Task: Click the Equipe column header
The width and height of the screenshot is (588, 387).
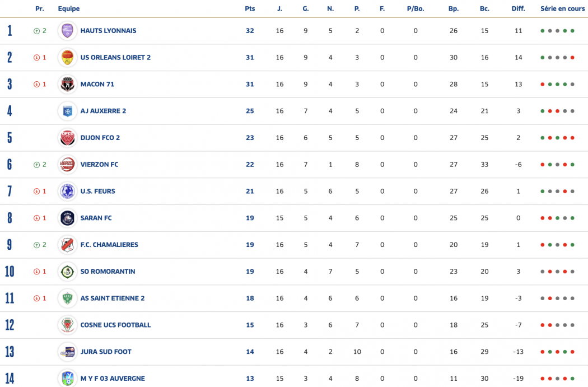Action: point(69,9)
